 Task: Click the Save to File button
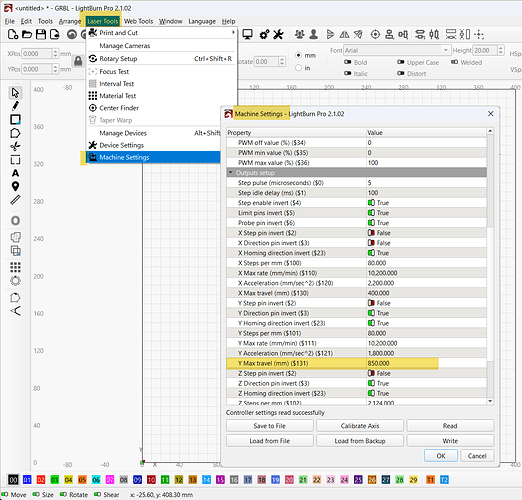pos(270,426)
